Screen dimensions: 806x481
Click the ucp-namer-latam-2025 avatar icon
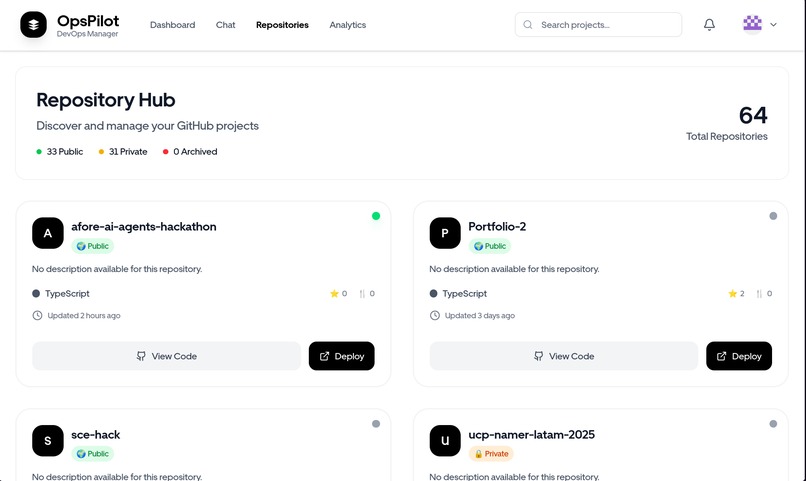click(445, 441)
